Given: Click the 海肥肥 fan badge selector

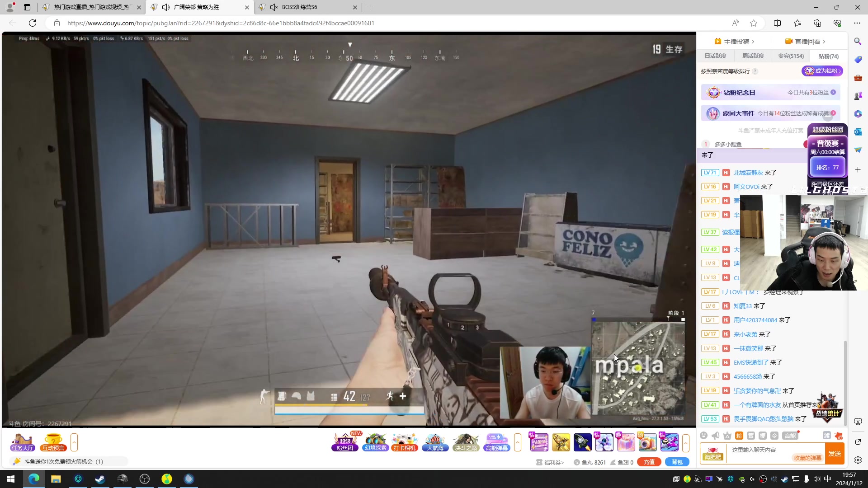Looking at the screenshot, I should [x=713, y=454].
